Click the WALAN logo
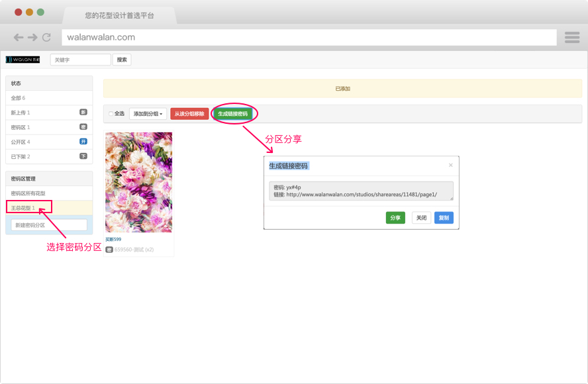Image resolution: width=588 pixels, height=384 pixels. coord(23,60)
